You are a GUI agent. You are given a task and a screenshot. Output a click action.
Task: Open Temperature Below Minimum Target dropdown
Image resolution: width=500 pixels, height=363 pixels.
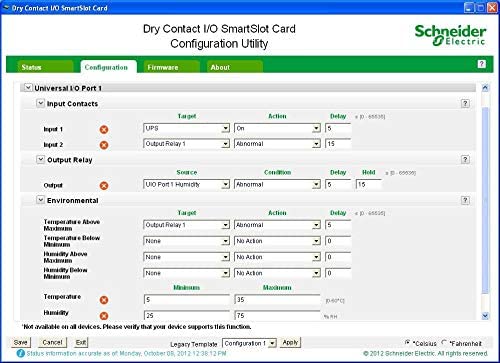coord(187,241)
